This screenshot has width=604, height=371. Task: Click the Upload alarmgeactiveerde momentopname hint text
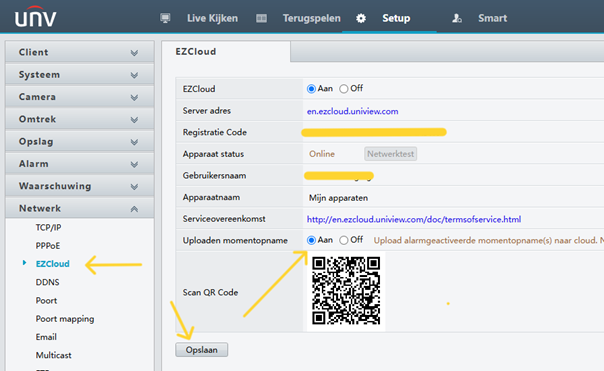[x=488, y=240]
